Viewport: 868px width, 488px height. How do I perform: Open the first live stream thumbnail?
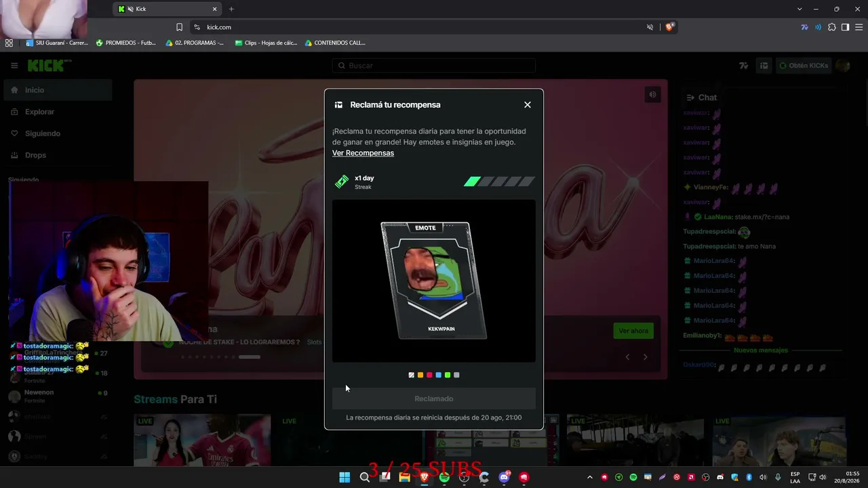202,440
